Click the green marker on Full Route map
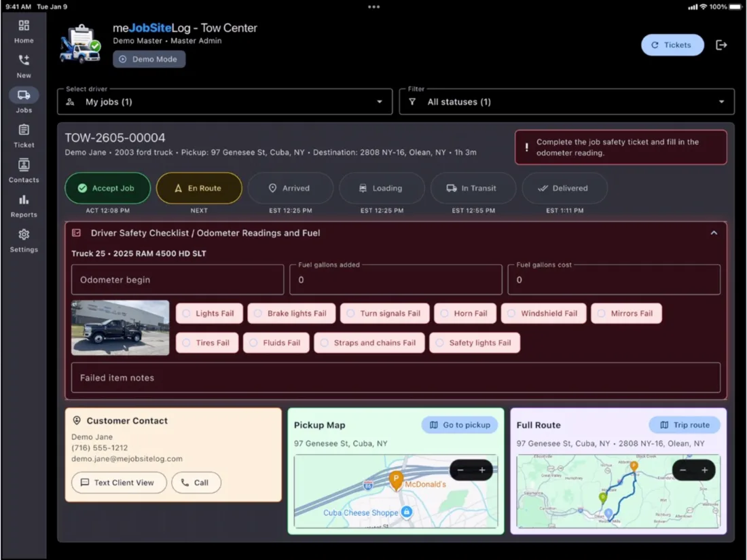 tap(602, 498)
